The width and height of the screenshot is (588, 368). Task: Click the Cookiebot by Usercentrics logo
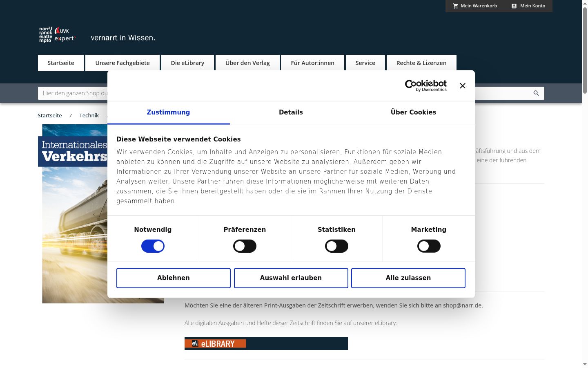point(425,85)
